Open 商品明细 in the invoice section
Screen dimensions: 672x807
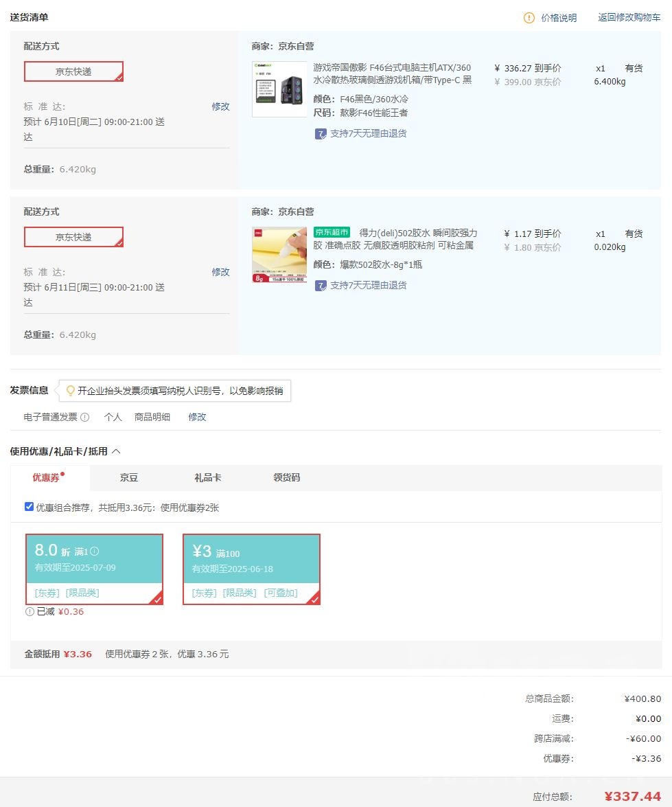tap(152, 417)
